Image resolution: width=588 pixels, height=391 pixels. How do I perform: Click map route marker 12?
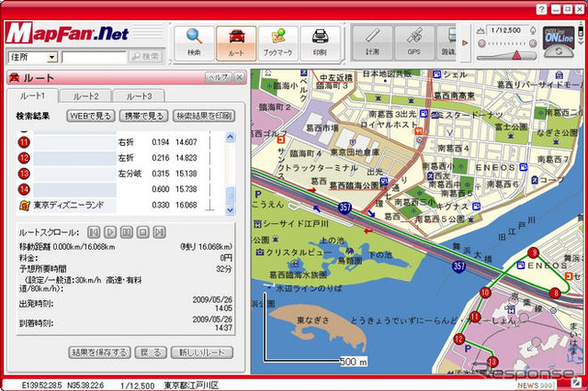point(459,340)
